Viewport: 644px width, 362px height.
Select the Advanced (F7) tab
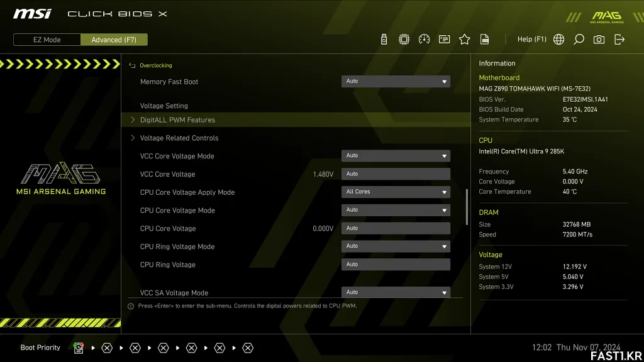(114, 40)
